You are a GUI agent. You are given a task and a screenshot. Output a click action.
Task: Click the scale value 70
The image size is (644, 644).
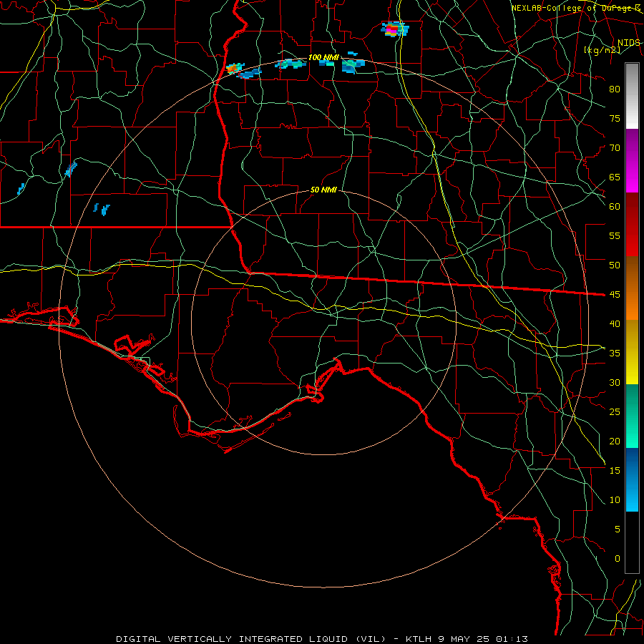[x=615, y=148]
